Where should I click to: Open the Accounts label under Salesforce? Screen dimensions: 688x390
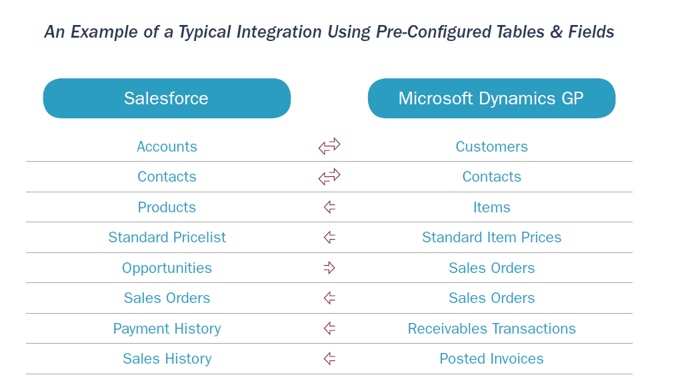point(167,147)
